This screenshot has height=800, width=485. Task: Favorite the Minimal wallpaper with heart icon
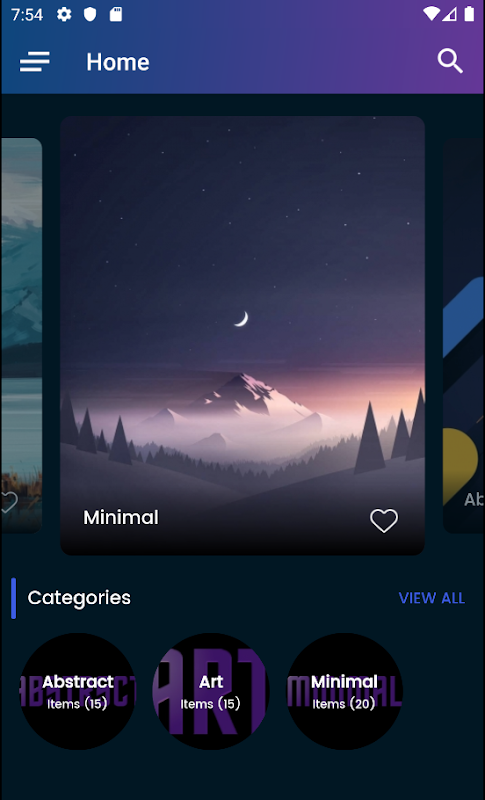click(384, 520)
